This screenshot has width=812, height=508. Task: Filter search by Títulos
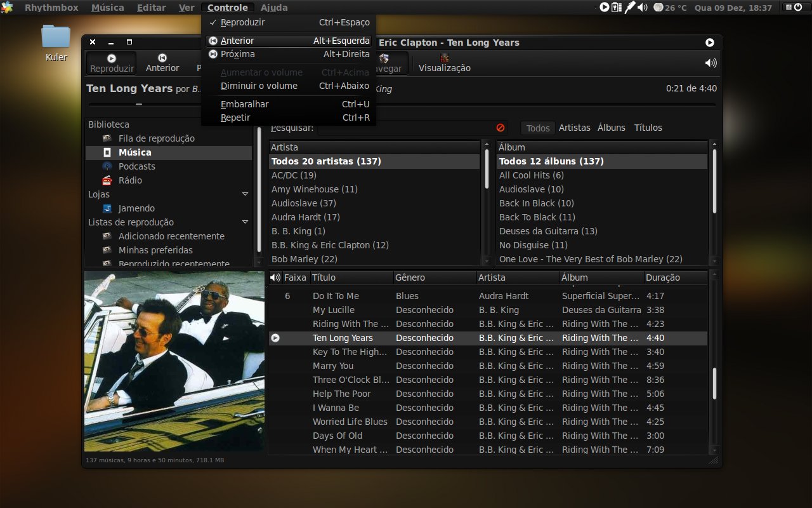648,128
